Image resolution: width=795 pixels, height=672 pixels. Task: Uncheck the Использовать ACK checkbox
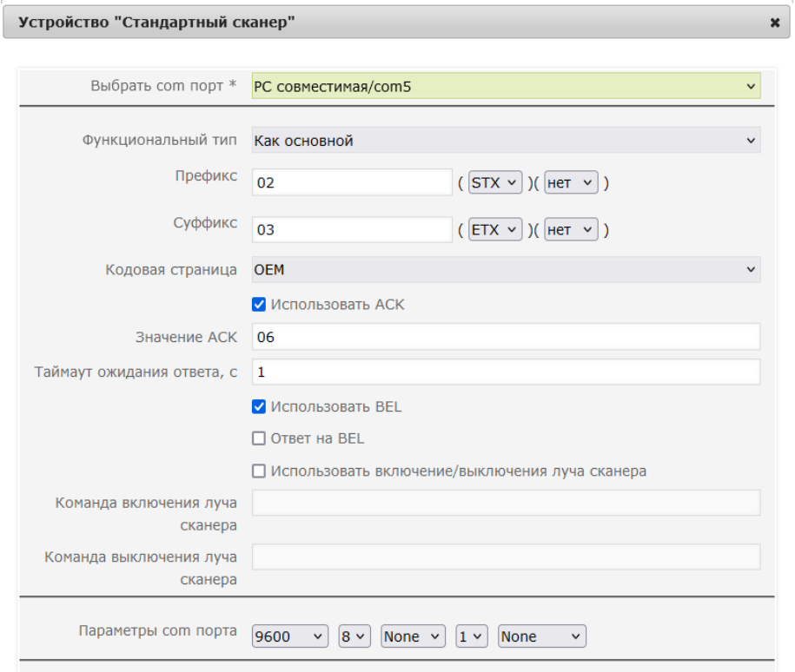pos(259,305)
